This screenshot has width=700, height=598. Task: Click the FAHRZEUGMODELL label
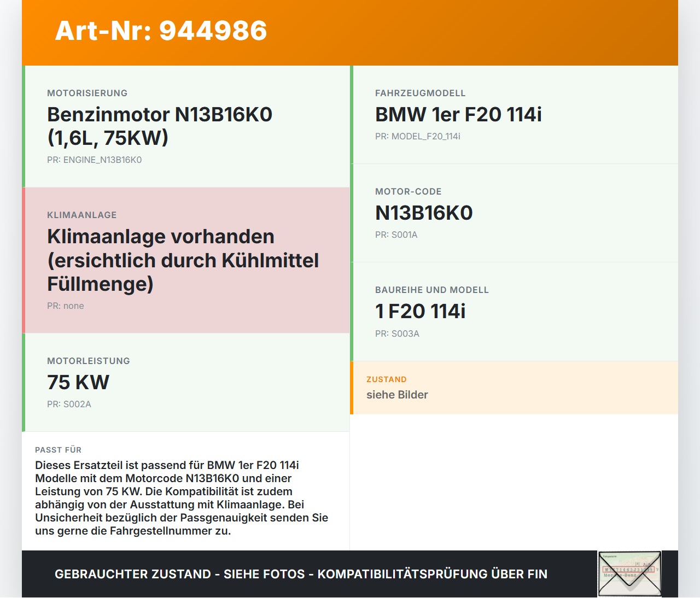tap(421, 93)
